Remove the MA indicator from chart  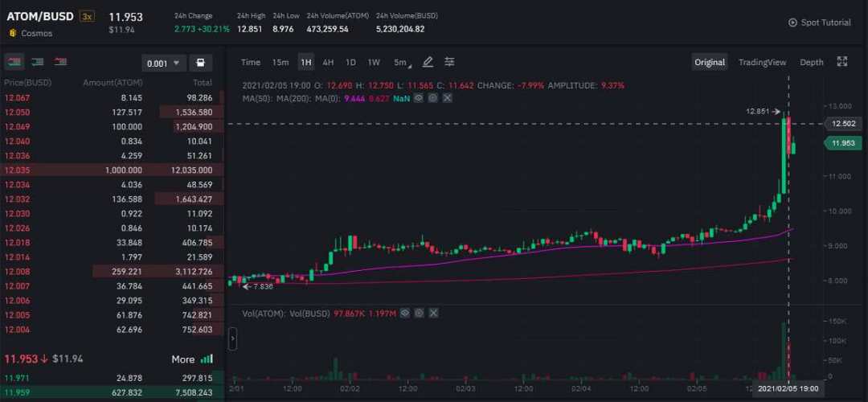coord(447,98)
